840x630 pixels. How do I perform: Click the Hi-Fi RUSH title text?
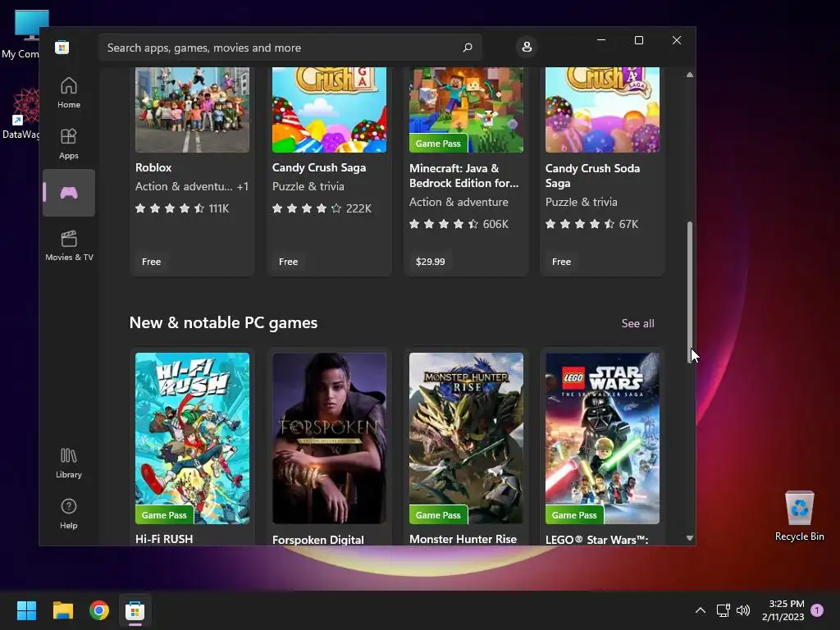[164, 539]
